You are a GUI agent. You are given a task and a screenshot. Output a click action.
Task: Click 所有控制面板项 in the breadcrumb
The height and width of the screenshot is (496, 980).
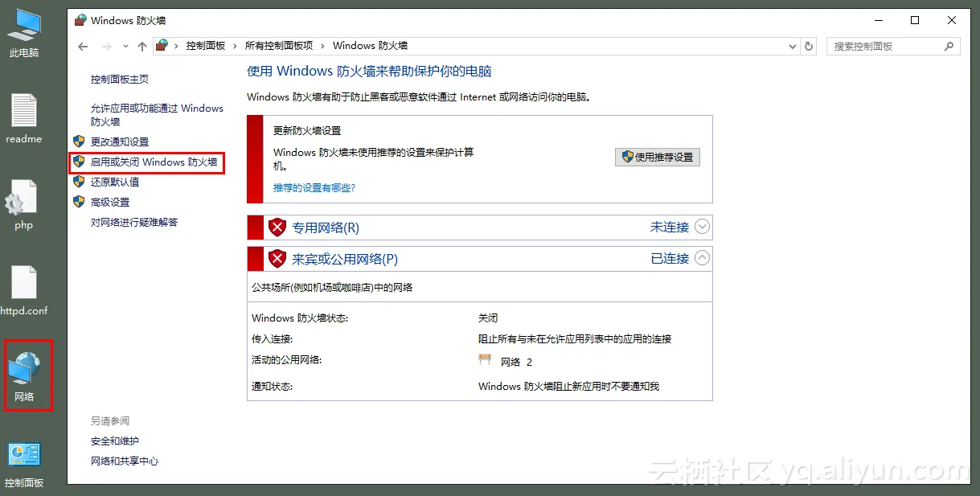coord(279,47)
